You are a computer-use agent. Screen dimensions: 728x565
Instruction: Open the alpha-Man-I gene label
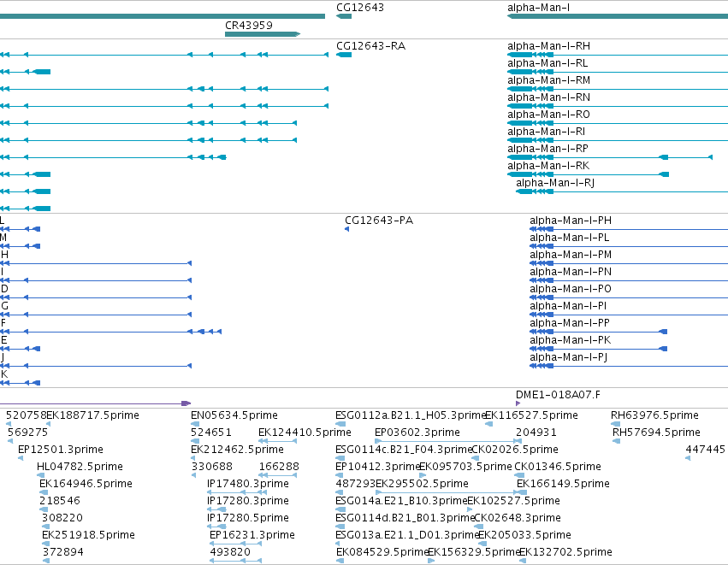pyautogui.click(x=539, y=8)
